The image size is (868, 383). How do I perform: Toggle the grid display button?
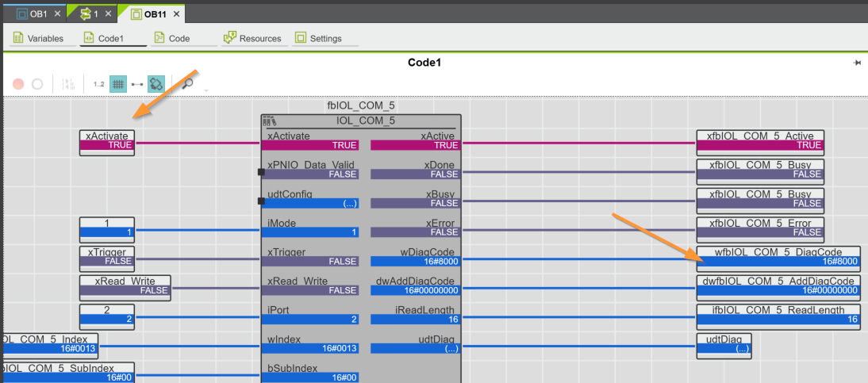tap(117, 83)
